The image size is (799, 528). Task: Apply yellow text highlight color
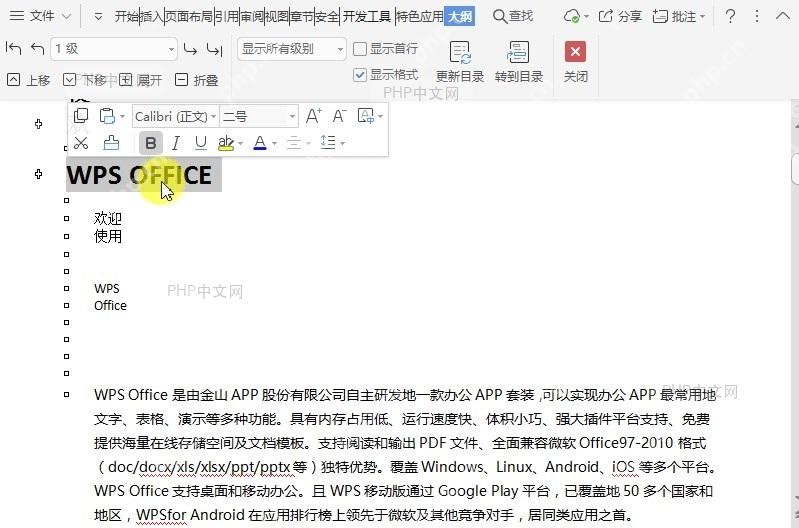[x=226, y=143]
